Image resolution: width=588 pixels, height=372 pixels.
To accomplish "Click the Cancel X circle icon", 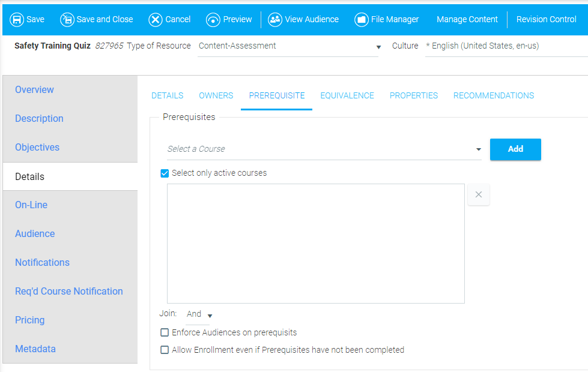I will (155, 19).
